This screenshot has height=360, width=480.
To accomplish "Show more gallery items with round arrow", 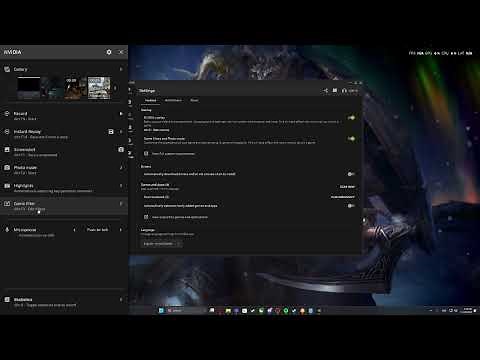I will coord(115,88).
